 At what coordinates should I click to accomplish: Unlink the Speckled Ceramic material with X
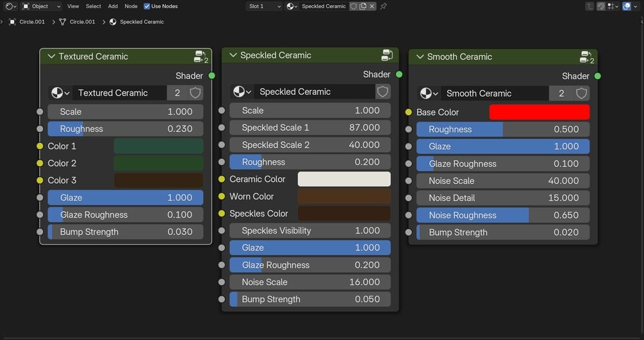(372, 6)
